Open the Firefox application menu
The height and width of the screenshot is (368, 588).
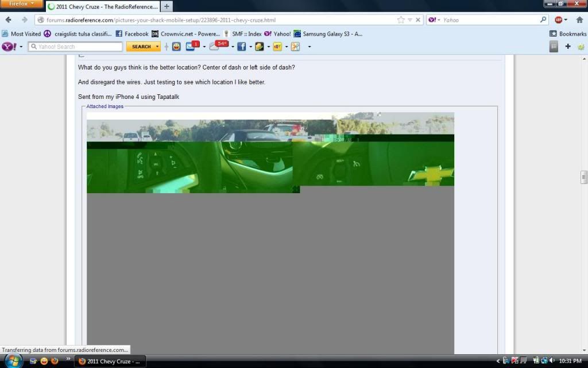tap(22, 4)
